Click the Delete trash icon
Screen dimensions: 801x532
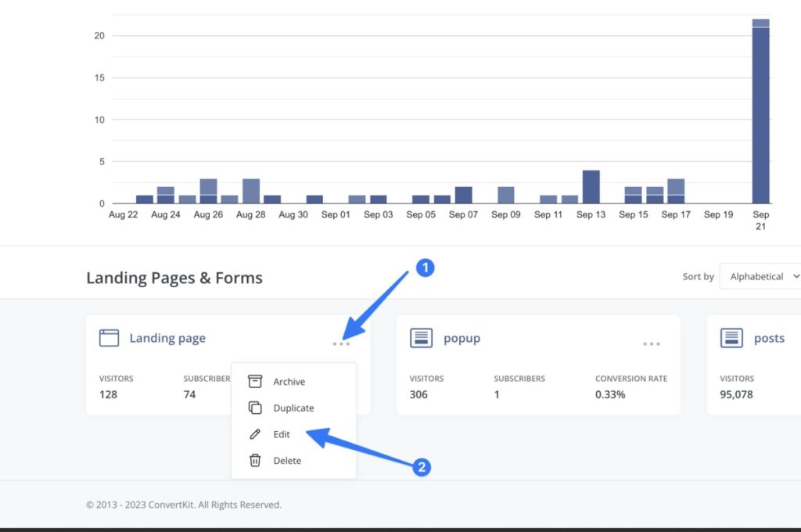(255, 461)
